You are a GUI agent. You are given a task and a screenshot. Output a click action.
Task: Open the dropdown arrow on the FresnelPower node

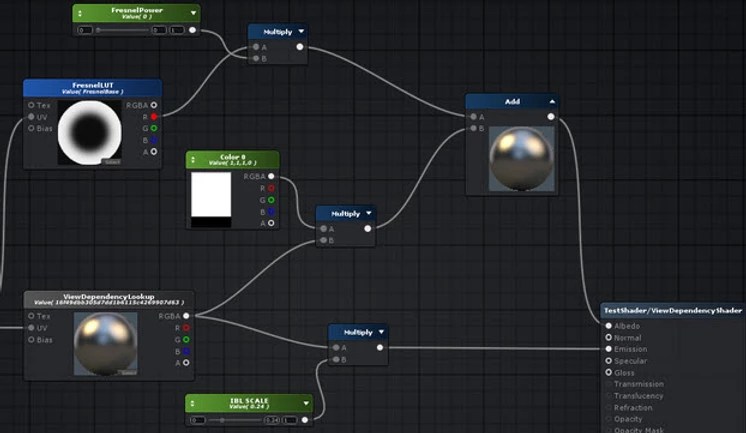point(193,10)
